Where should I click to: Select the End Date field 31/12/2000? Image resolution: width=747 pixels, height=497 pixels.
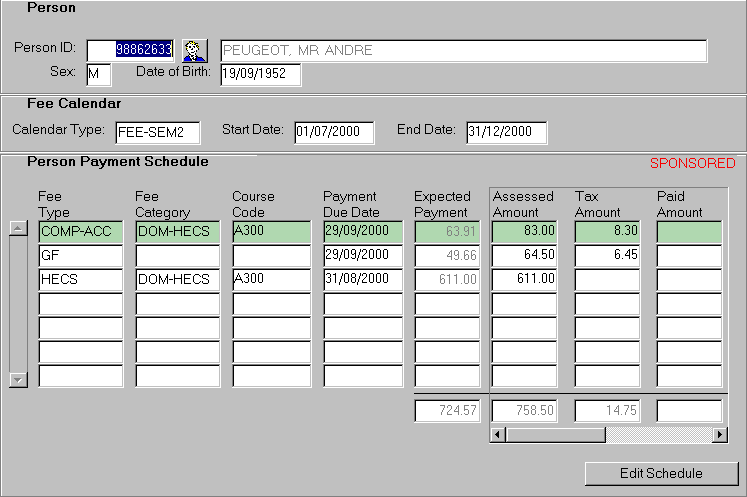click(x=506, y=133)
